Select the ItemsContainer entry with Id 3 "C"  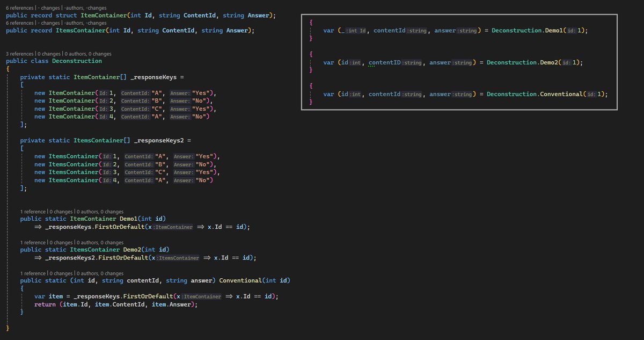[127, 172]
